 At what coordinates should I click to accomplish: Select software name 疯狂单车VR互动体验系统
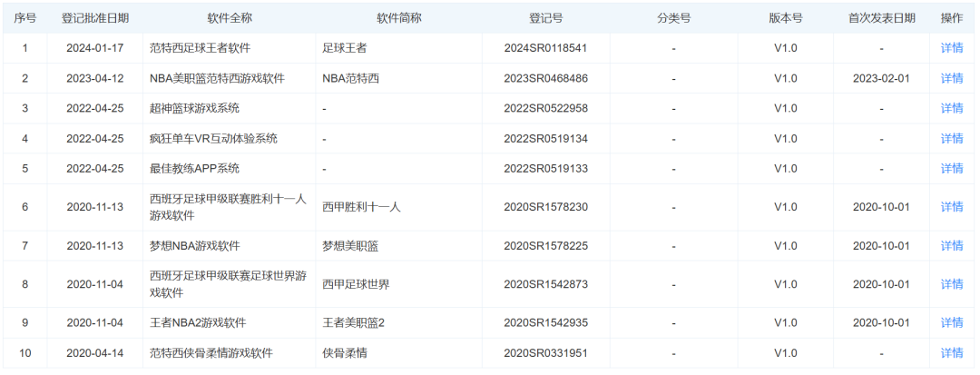(x=214, y=138)
